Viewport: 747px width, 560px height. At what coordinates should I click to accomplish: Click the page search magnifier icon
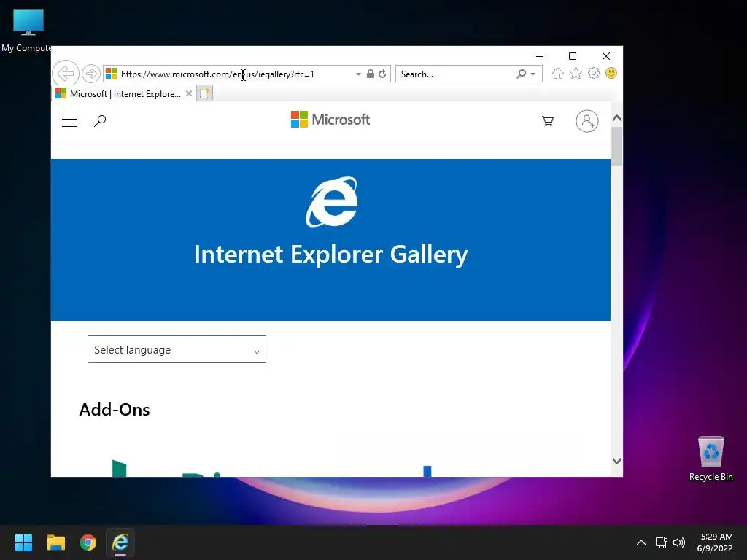click(x=100, y=121)
